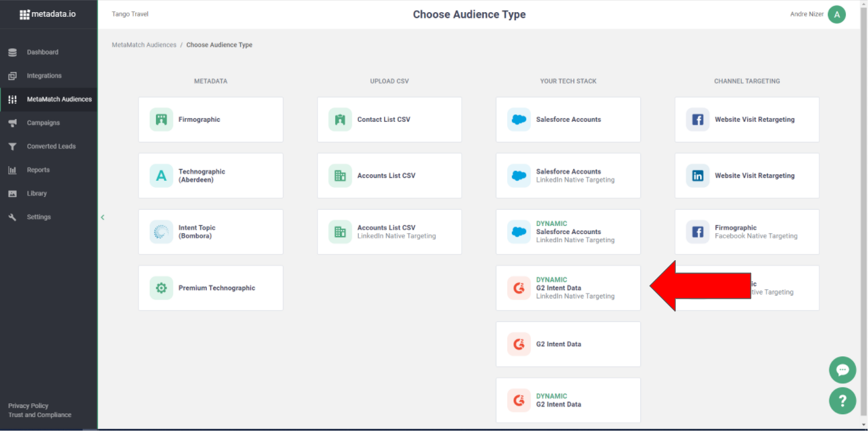Click the user avatar A icon
This screenshot has width=868, height=431.
[x=836, y=14]
